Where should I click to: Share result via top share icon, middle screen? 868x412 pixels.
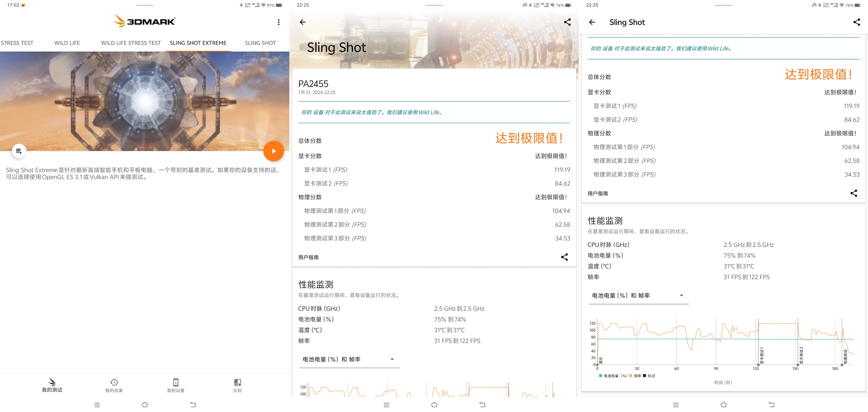pyautogui.click(x=567, y=22)
